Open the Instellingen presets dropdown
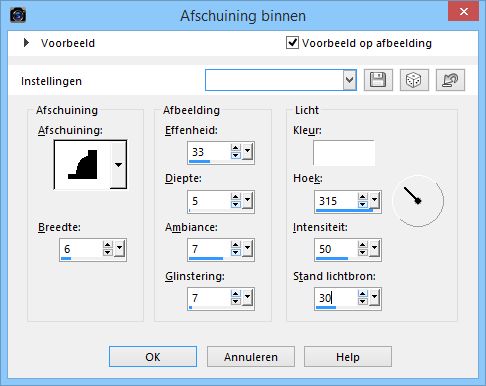 [x=350, y=80]
